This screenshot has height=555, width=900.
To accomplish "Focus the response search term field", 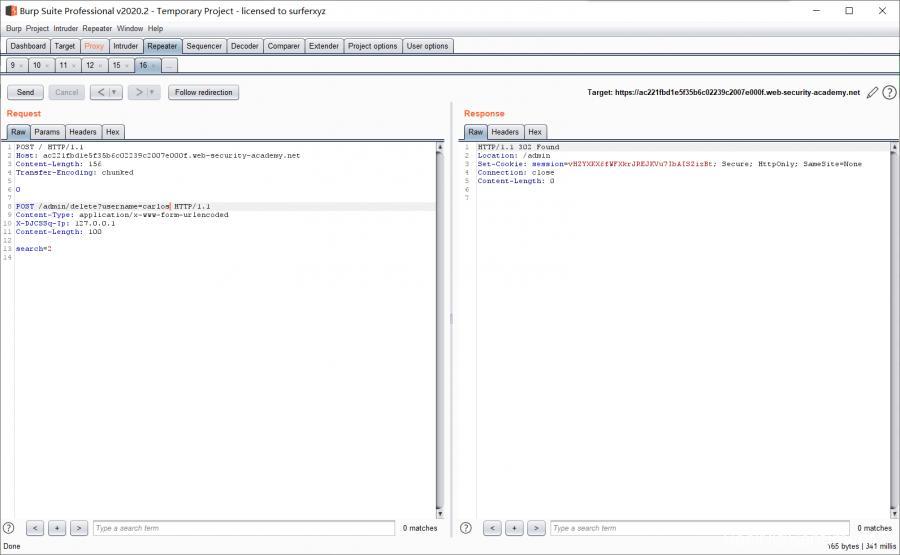I will [x=700, y=528].
